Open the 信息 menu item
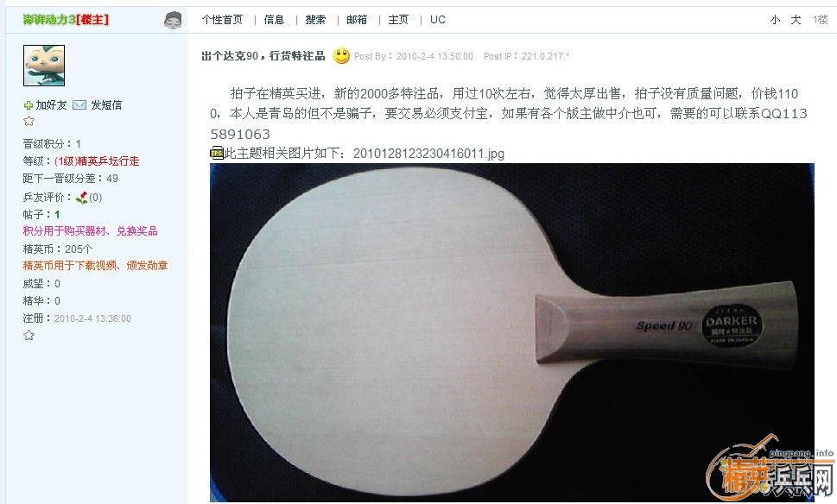Viewport: 837px width, 504px height. coord(274,20)
